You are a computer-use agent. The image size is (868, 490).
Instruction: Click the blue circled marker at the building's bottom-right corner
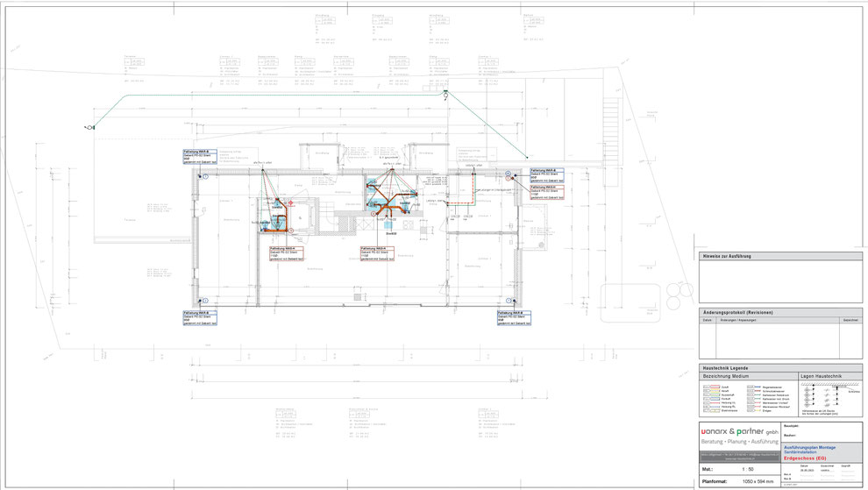tap(509, 301)
